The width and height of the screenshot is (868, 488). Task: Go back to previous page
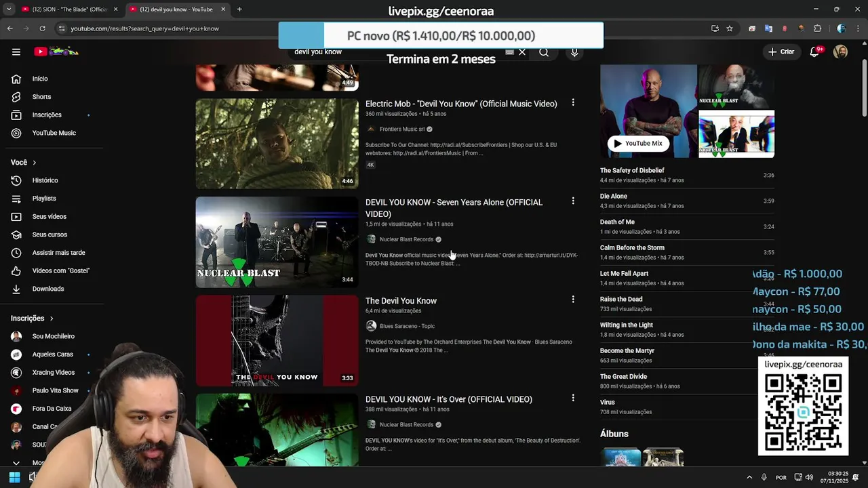[9, 28]
